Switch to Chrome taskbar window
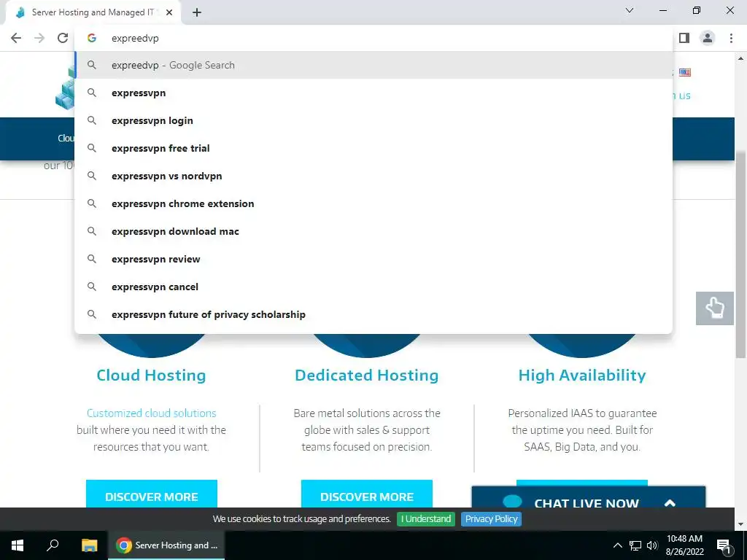Viewport: 747px width, 560px height. coord(166,545)
